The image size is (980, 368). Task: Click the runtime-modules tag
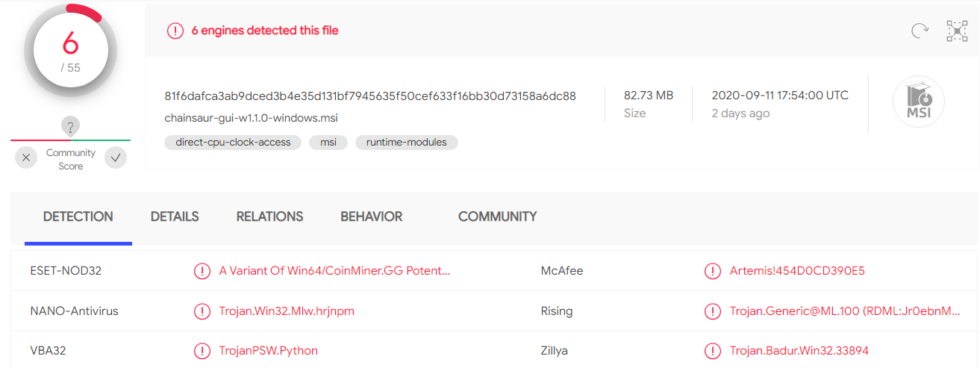coord(406,142)
